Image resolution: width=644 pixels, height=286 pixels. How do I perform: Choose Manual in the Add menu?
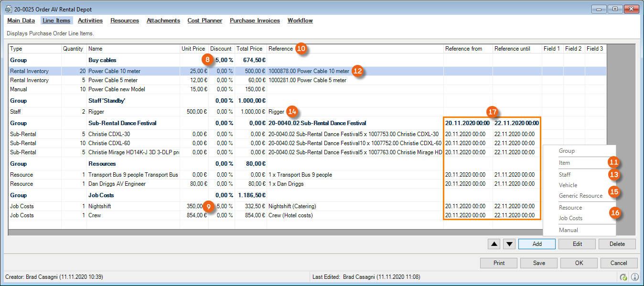tap(569, 230)
